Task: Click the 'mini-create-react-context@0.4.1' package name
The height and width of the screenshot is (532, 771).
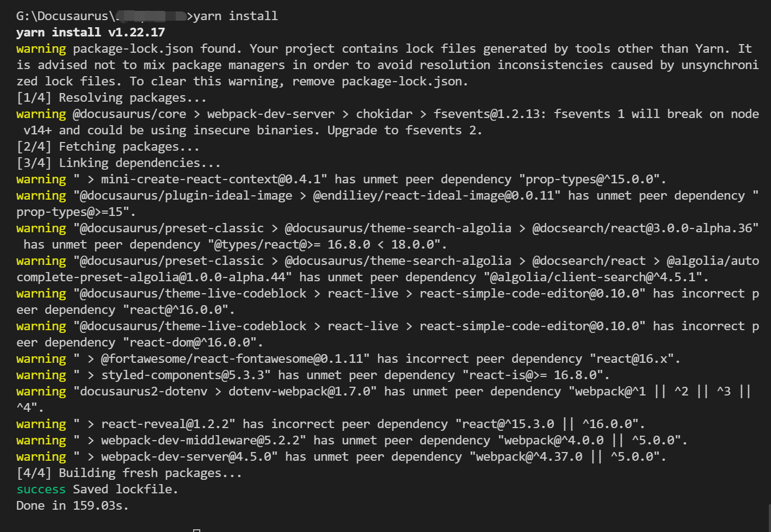Action: pyautogui.click(x=214, y=180)
